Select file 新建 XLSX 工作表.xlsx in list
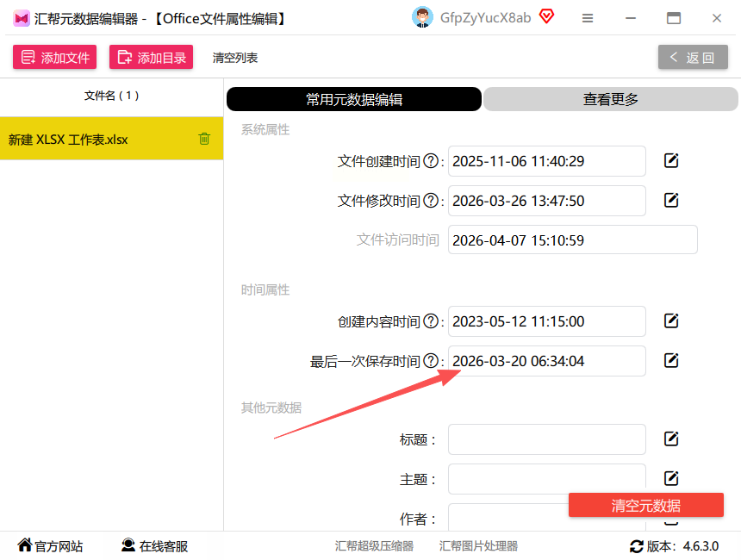The height and width of the screenshot is (560, 741). [x=111, y=139]
